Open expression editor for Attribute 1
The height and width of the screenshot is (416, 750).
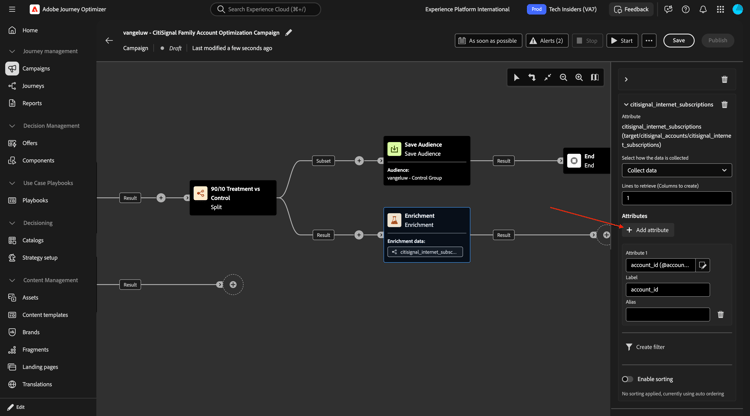pos(703,265)
